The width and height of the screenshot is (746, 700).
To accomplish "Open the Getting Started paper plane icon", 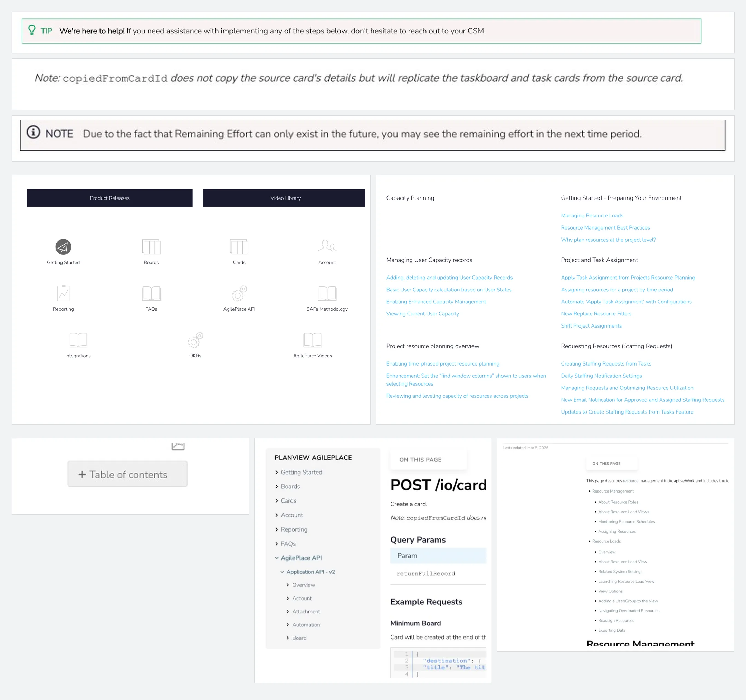I will 64,247.
